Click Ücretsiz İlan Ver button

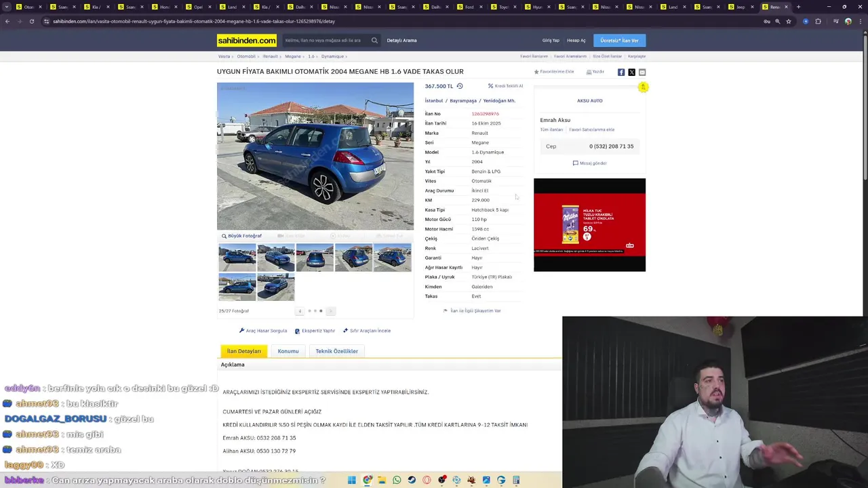pyautogui.click(x=619, y=41)
